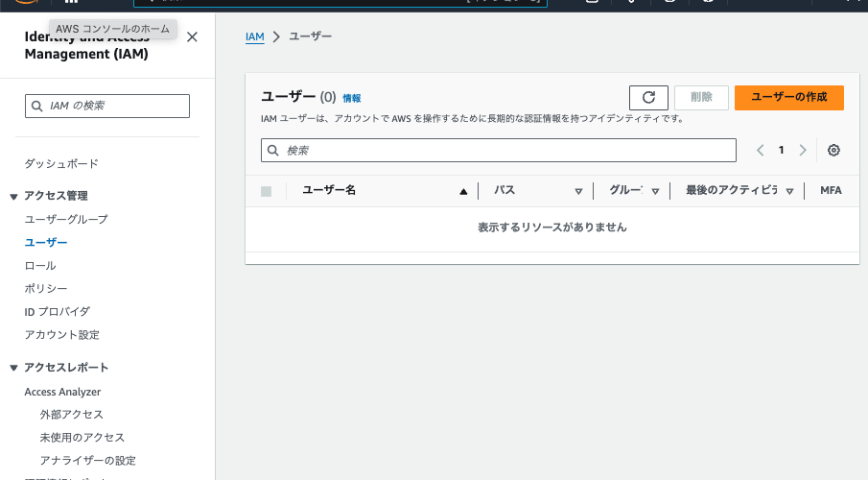Screen dimensions: 868x480
Task: Click the IAM breadcrumb link
Action: (x=254, y=36)
